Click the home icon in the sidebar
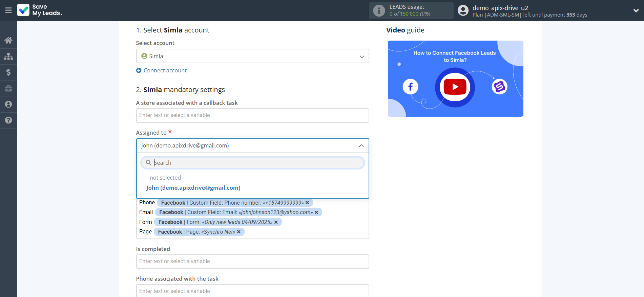The image size is (644, 297). 8,40
